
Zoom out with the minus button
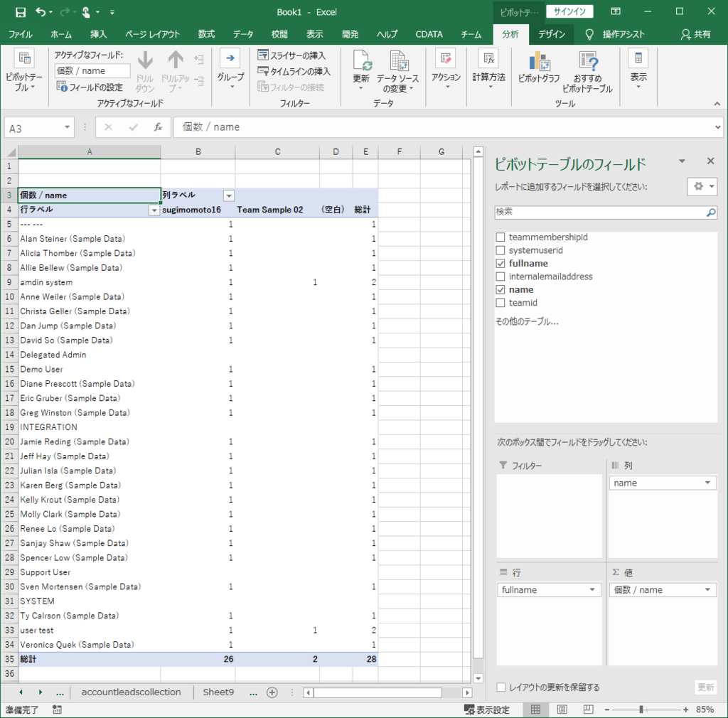tap(607, 709)
